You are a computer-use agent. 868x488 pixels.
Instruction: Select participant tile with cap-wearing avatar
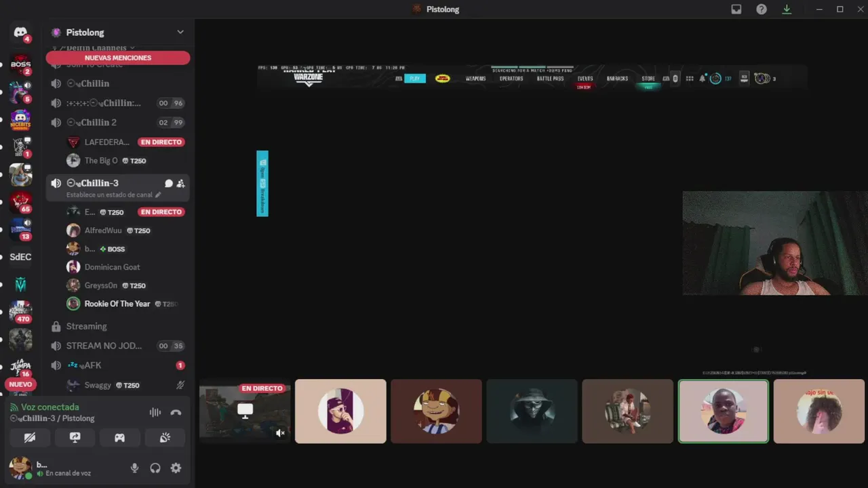[340, 411]
